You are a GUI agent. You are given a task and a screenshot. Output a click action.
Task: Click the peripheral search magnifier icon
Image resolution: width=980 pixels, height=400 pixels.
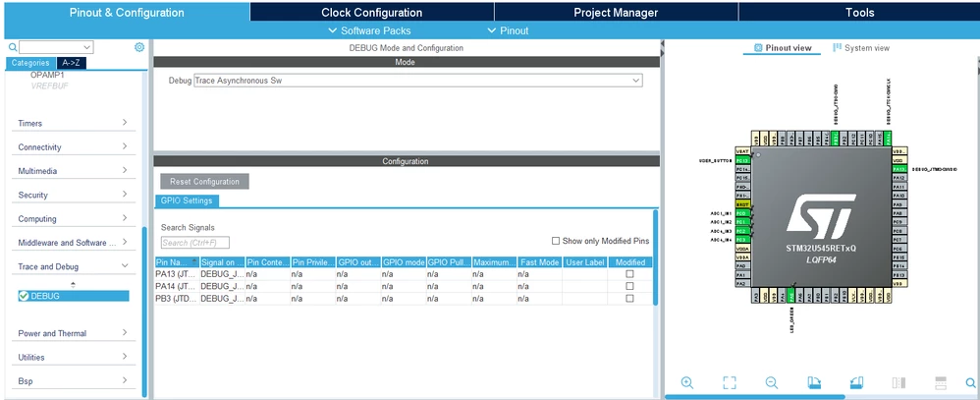13,47
